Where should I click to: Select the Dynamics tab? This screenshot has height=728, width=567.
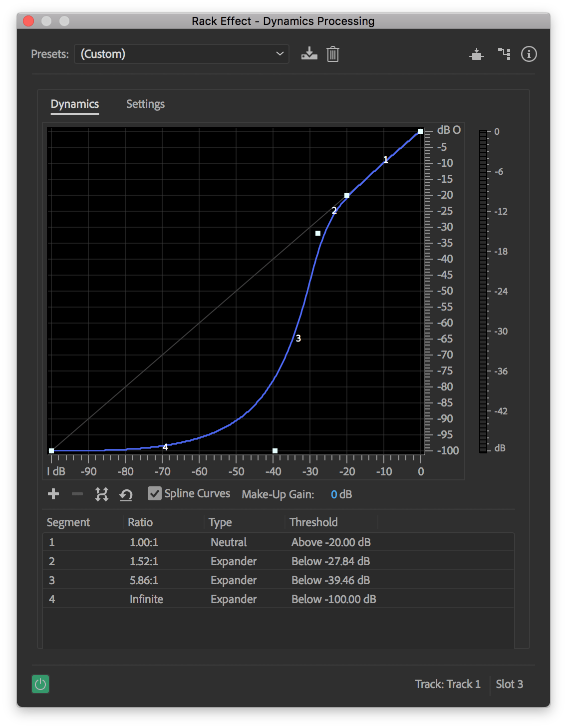pos(75,104)
